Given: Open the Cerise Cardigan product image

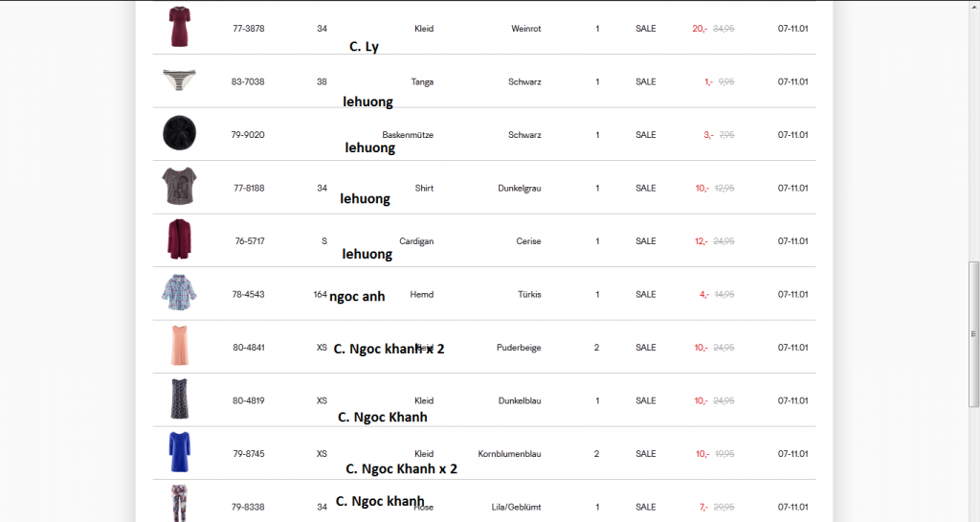Looking at the screenshot, I should click(179, 239).
